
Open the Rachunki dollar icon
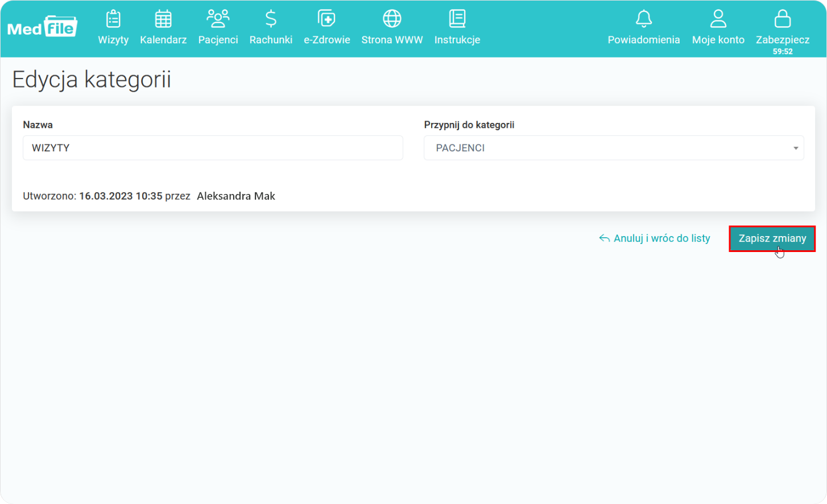point(271,19)
